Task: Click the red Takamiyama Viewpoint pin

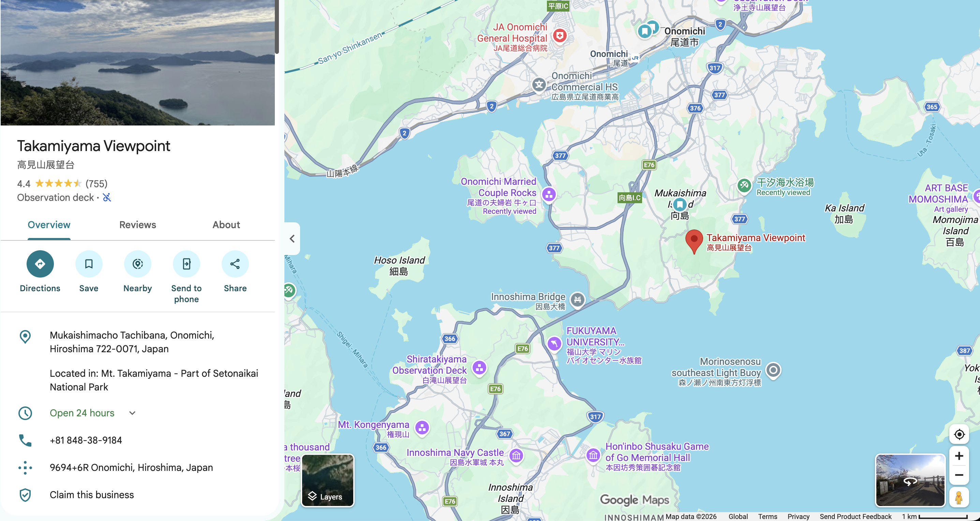Action: tap(694, 241)
